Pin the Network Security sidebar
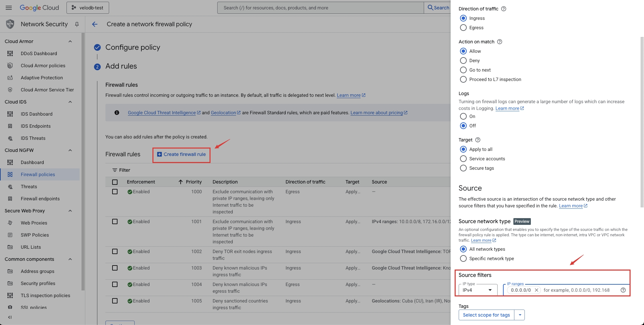 pyautogui.click(x=77, y=24)
